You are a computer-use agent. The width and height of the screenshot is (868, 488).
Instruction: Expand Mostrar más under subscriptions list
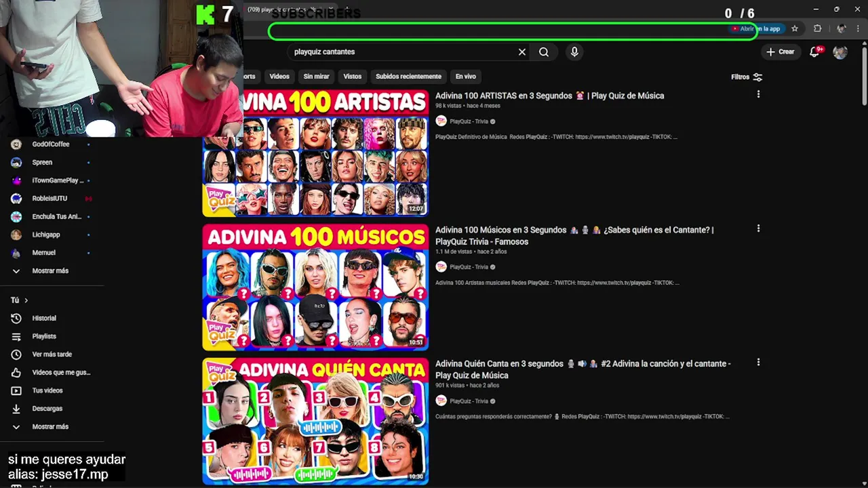[x=52, y=270]
